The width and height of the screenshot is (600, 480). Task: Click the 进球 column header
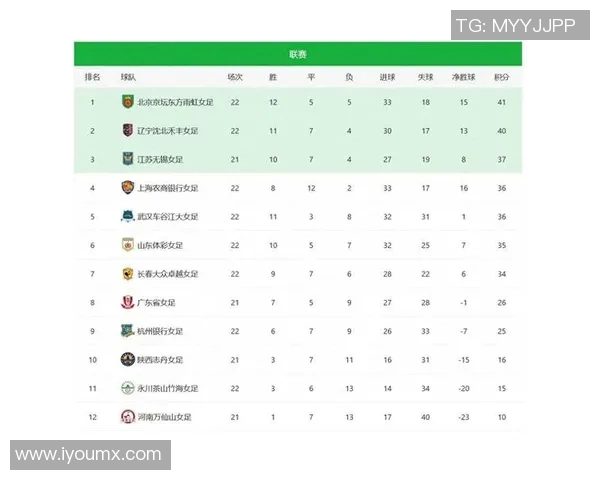click(x=387, y=76)
